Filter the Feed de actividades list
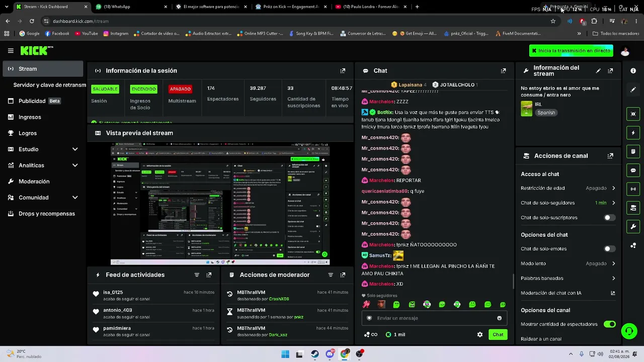The height and width of the screenshot is (362, 644). coord(197,275)
